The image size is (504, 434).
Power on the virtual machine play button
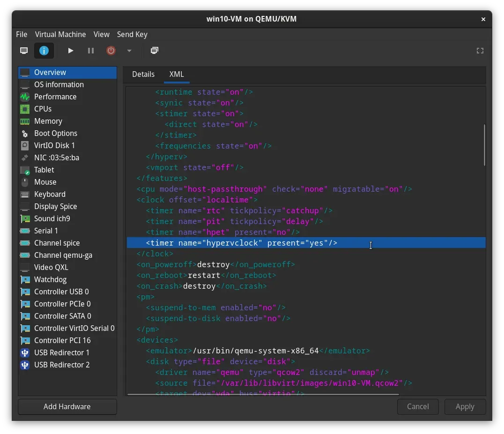[x=70, y=51]
